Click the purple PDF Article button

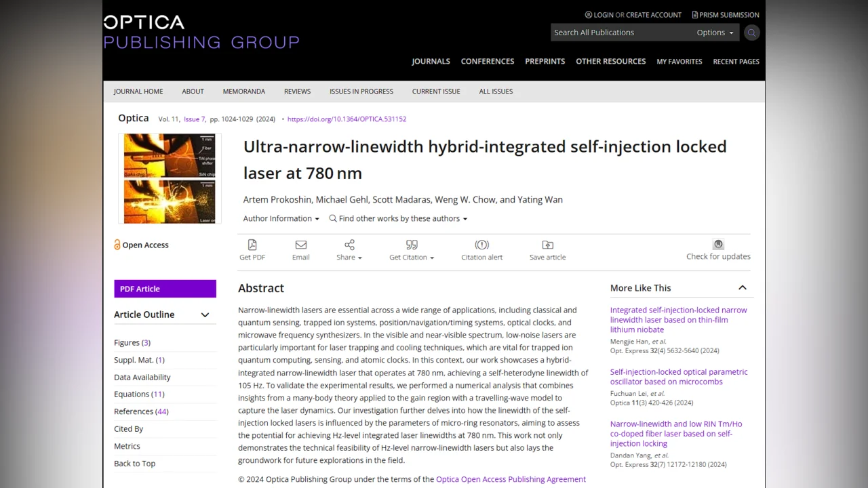(165, 289)
